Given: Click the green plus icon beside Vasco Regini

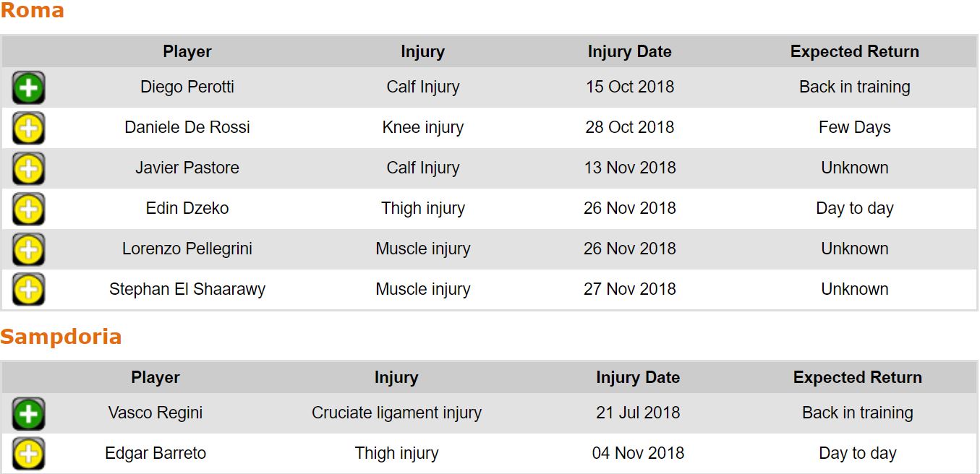Looking at the screenshot, I should coord(28,414).
